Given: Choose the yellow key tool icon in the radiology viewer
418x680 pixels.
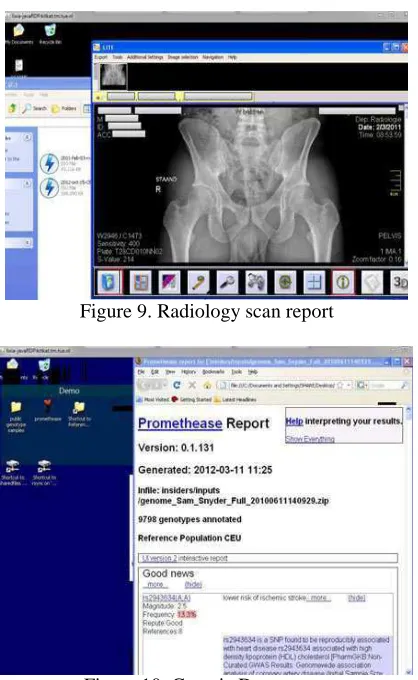Looking at the screenshot, I should pyautogui.click(x=199, y=282).
